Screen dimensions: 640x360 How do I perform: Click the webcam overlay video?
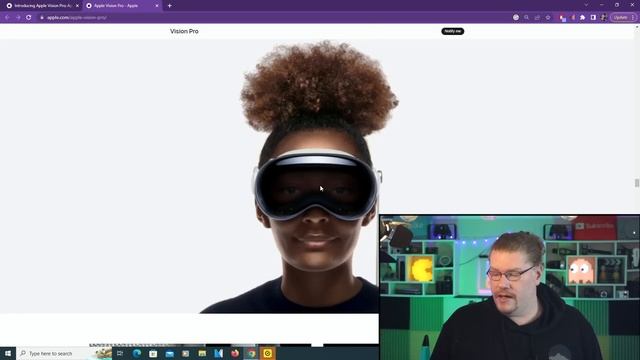[x=509, y=287]
